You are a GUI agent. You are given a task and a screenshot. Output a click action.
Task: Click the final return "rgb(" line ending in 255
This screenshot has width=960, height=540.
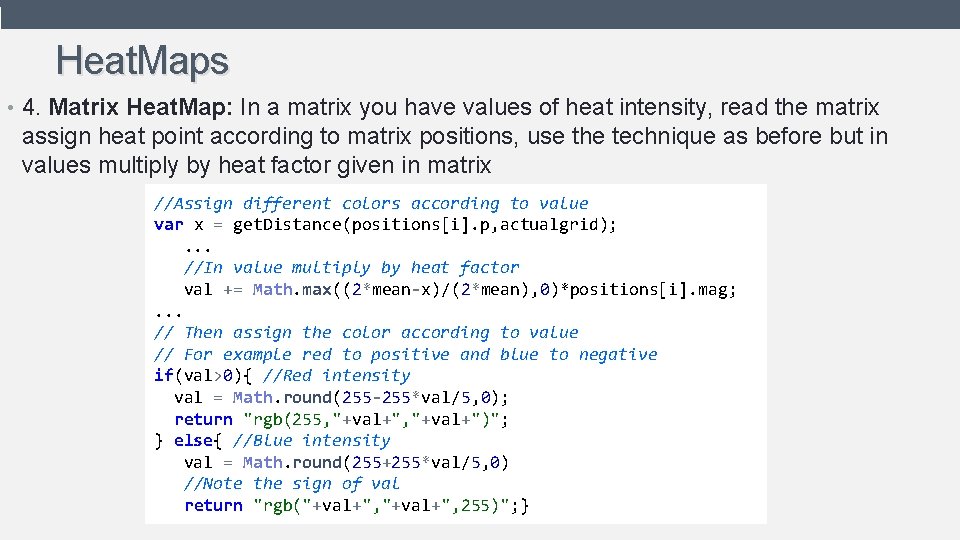356,506
